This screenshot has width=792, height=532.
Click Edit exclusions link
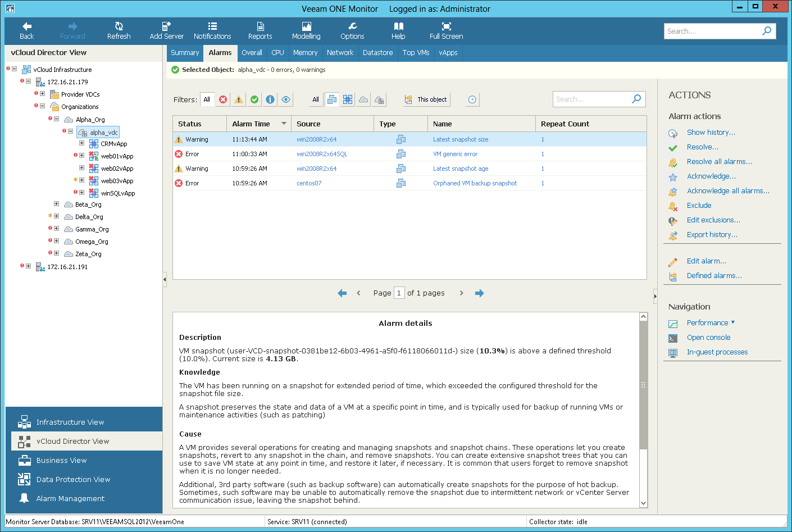713,220
